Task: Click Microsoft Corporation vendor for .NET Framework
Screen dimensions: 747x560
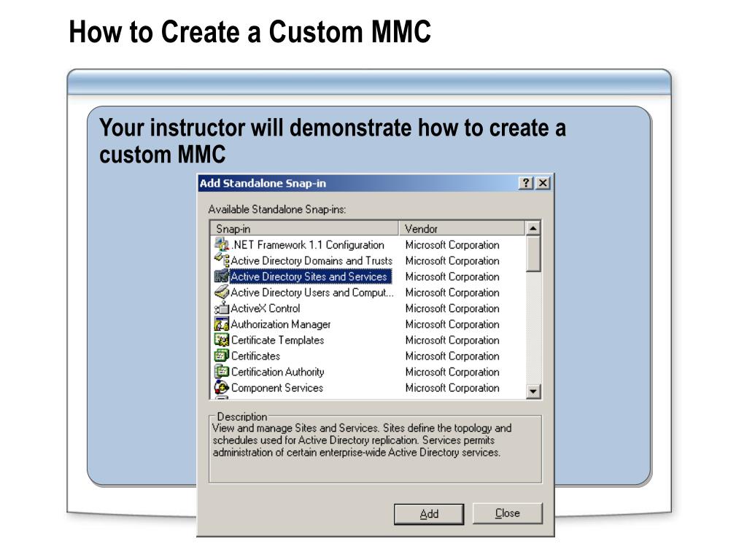Action: [x=452, y=245]
